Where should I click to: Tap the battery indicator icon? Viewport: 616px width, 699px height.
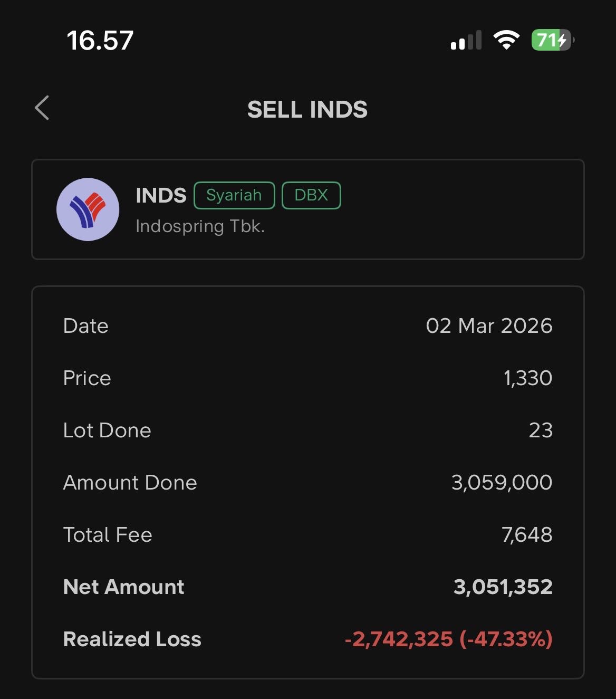point(552,40)
